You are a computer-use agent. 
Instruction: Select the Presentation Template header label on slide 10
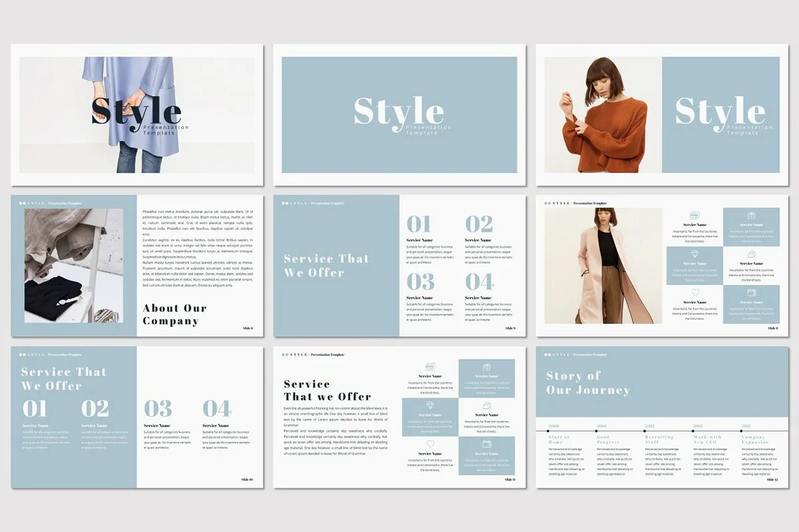point(65,355)
